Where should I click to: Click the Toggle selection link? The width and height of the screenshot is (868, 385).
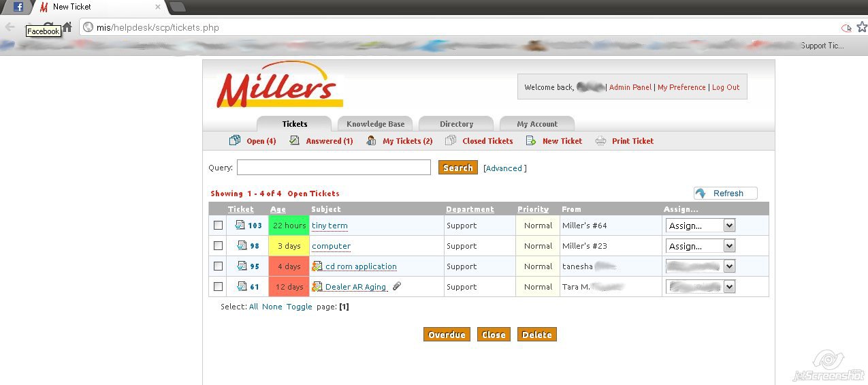[x=300, y=307]
